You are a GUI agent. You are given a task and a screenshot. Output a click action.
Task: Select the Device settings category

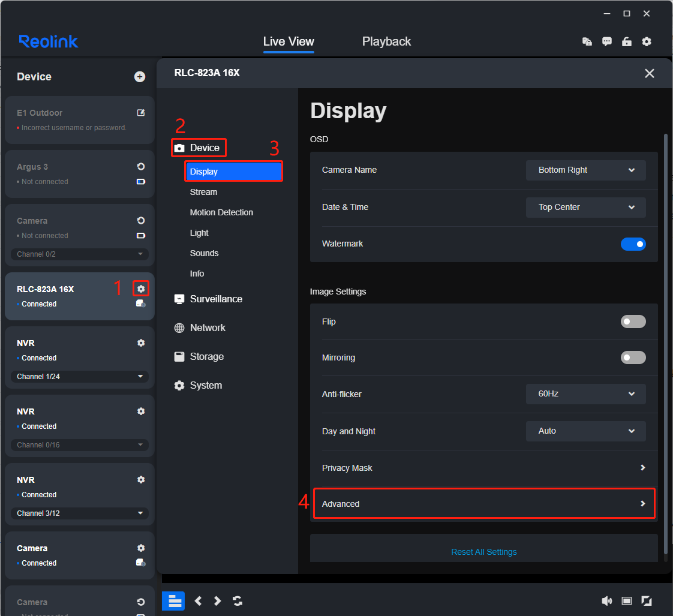(199, 148)
